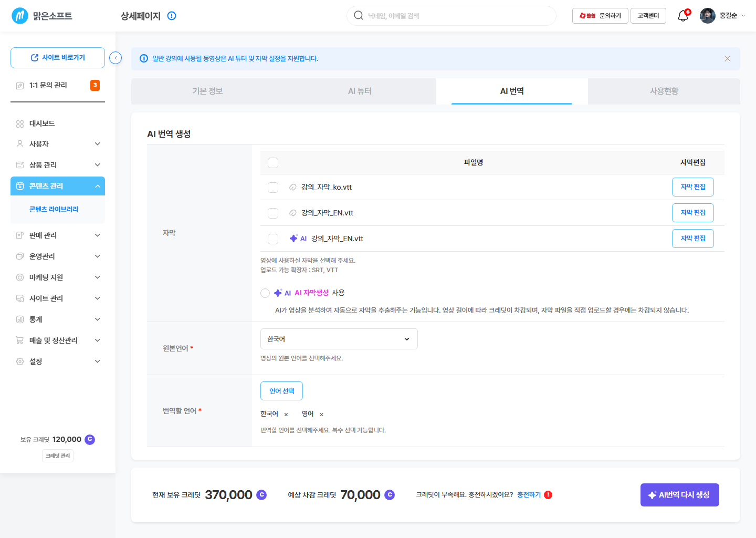Screen dimensions: 756x538
Task: Click the info icon beside 상세페이지 title
Action: point(172,16)
